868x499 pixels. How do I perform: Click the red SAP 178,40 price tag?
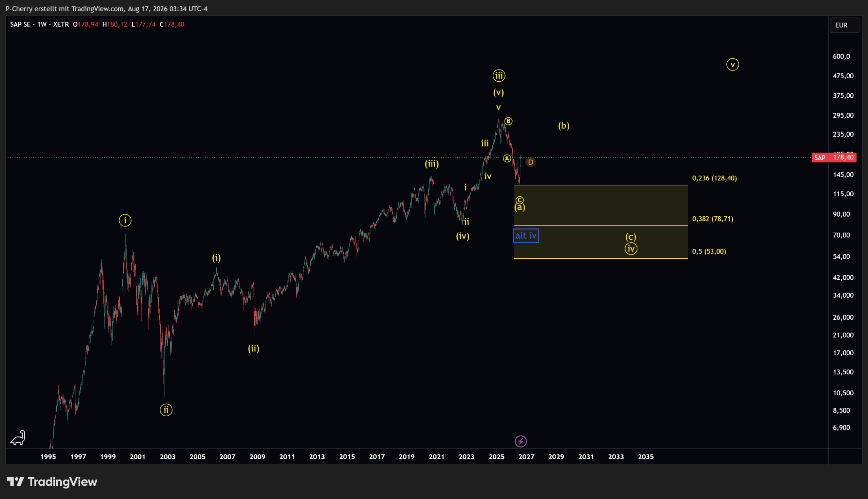click(834, 158)
